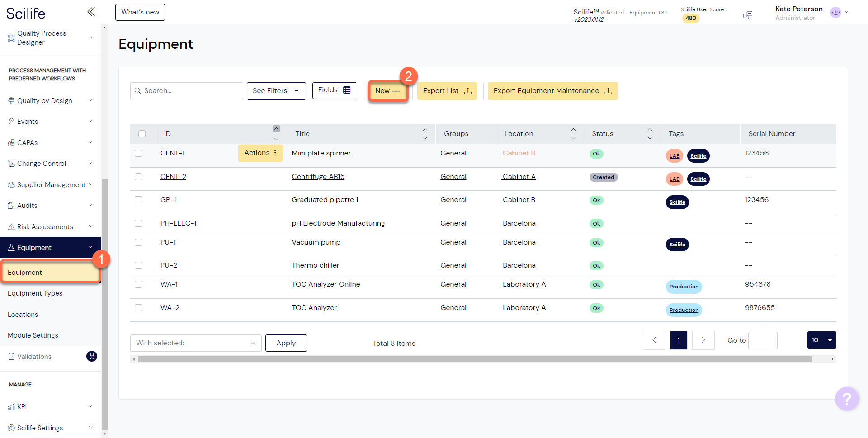Click the Risk Assessments warning icon

pyautogui.click(x=11, y=226)
